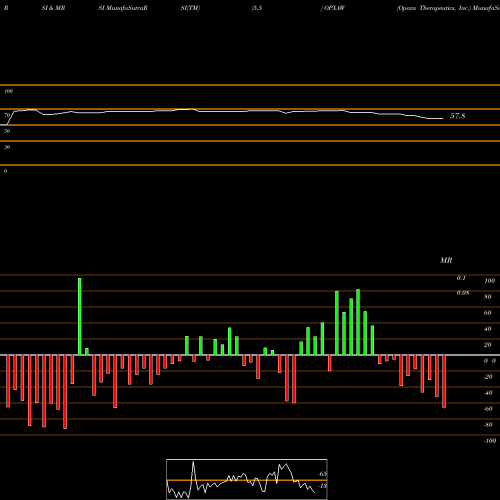Image resolution: width=500 pixels, height=500 pixels.
Task: Click the MR axis label -60
Action: tap(488, 409)
